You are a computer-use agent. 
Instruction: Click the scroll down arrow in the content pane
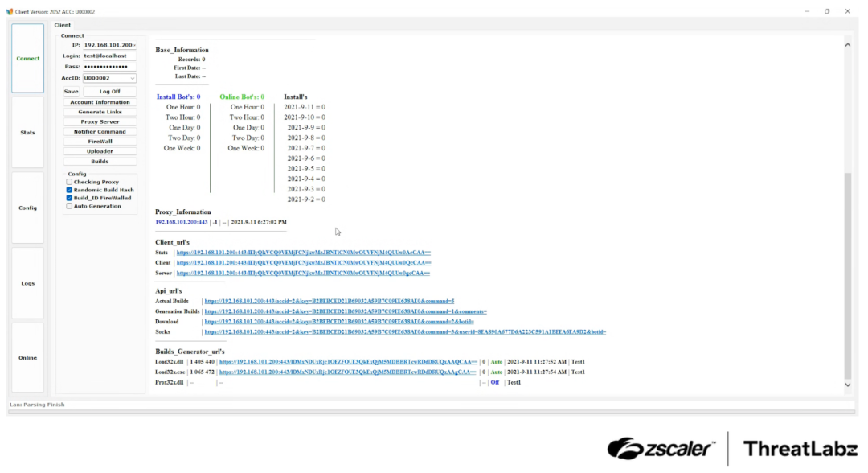point(847,385)
